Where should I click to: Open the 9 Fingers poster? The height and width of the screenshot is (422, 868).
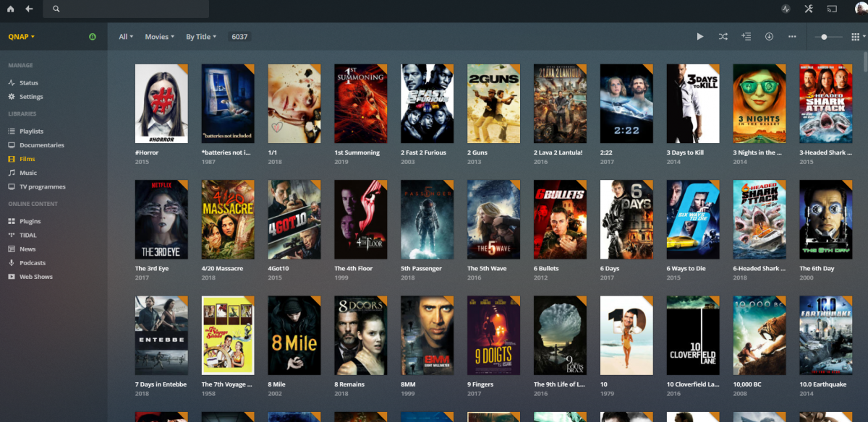tap(494, 335)
